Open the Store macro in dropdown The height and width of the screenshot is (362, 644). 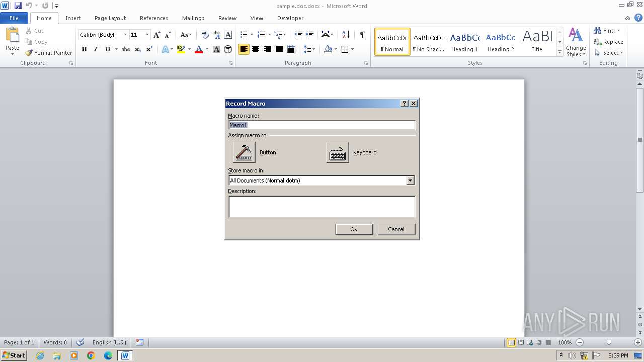(x=411, y=180)
